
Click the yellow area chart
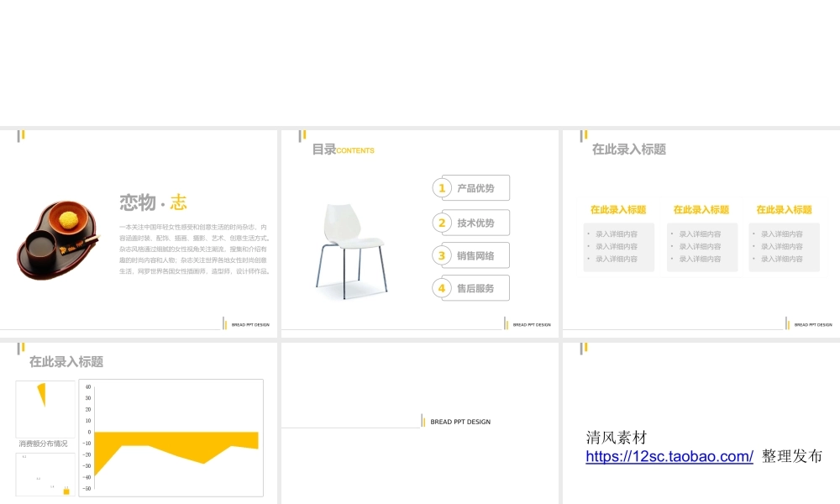[x=168, y=445]
